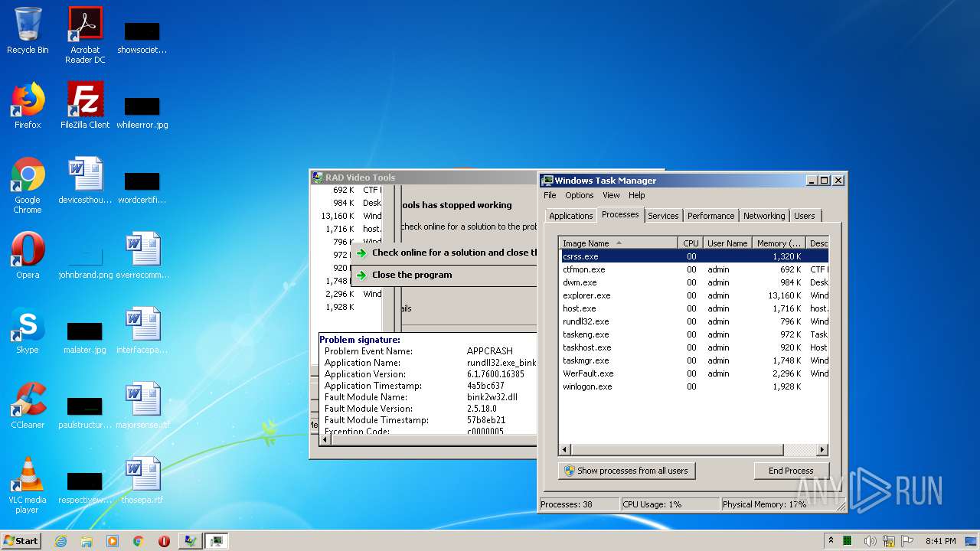Screen dimensions: 980x551
Task: Sort processes by CPU column
Action: pyautogui.click(x=691, y=243)
